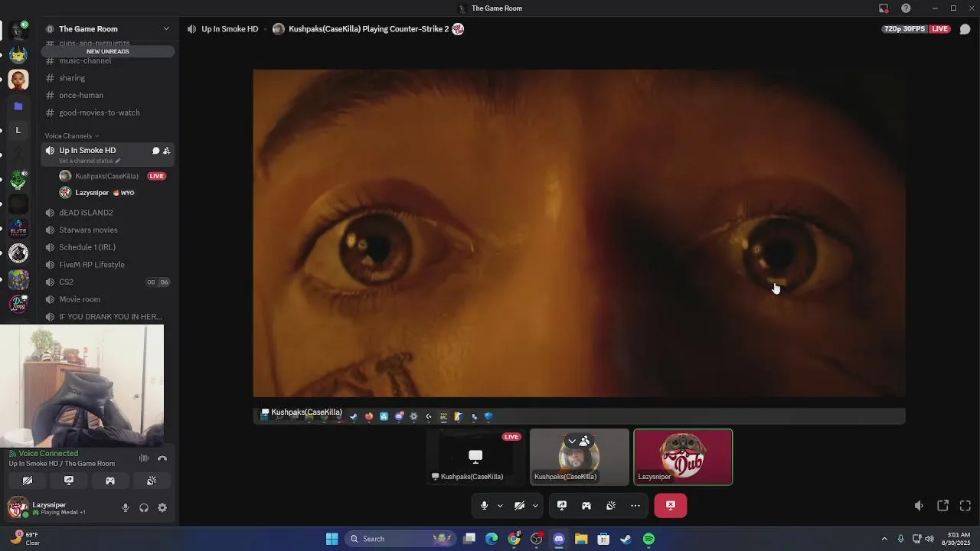Open Discord inbox icon in title bar

pos(884,8)
